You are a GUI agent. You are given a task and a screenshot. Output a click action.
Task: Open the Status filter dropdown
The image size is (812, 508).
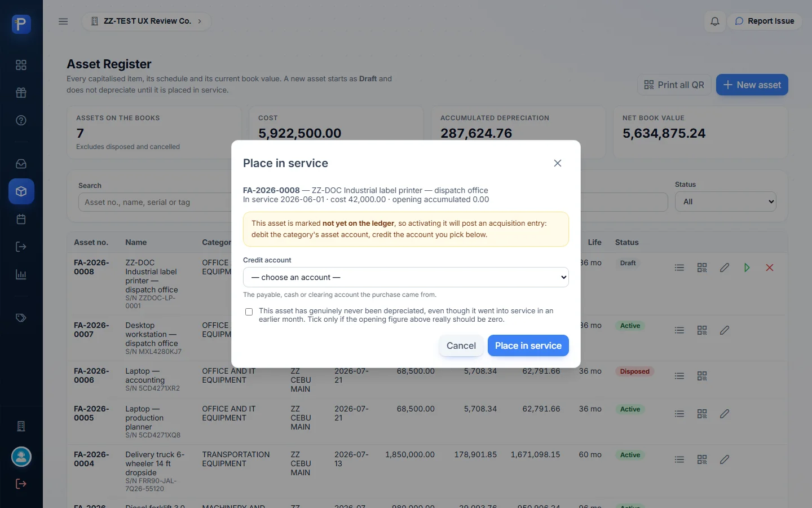(x=726, y=202)
